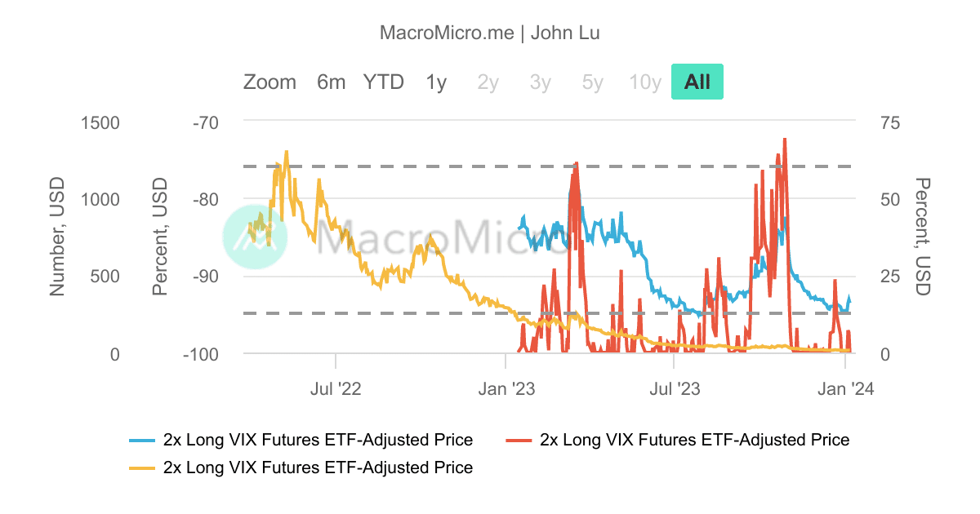Click the YTD zoom button
The height and width of the screenshot is (514, 980).
pos(384,82)
